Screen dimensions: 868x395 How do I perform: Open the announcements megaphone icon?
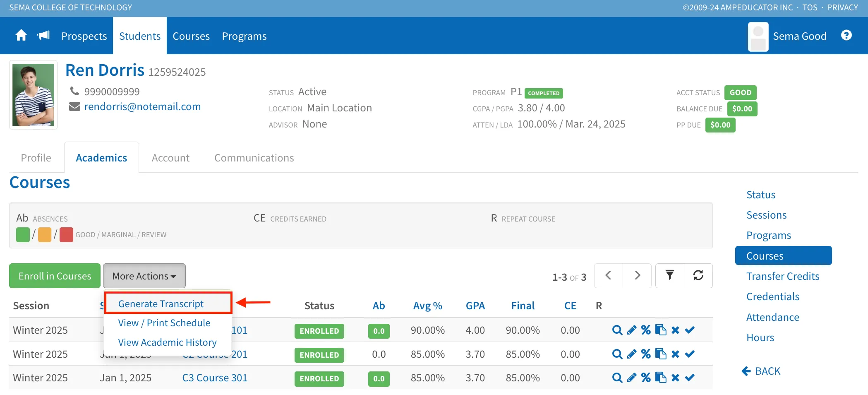click(44, 36)
